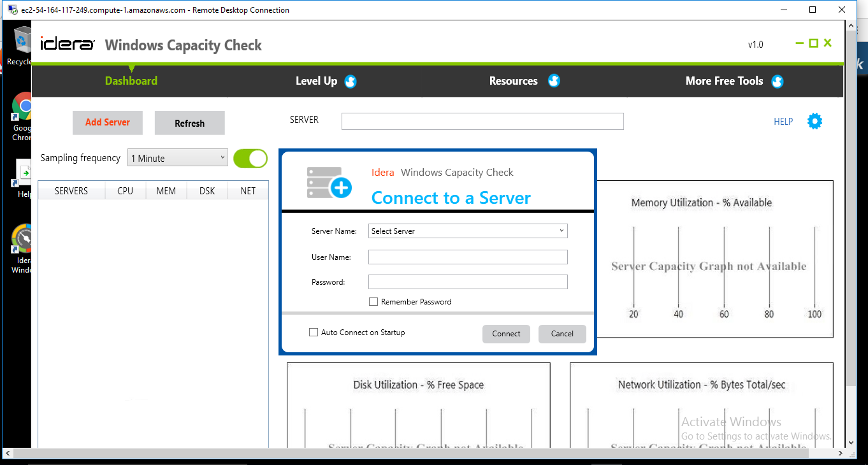This screenshot has height=465, width=868.
Task: Click the bird icon beside More Free Tools
Action: pos(777,82)
